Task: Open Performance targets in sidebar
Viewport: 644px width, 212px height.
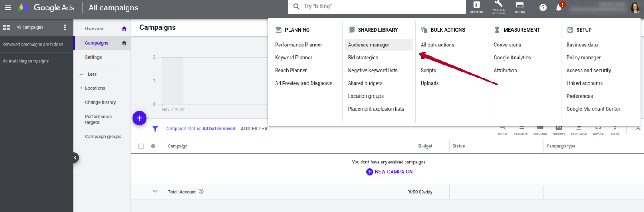Action: coord(98,119)
